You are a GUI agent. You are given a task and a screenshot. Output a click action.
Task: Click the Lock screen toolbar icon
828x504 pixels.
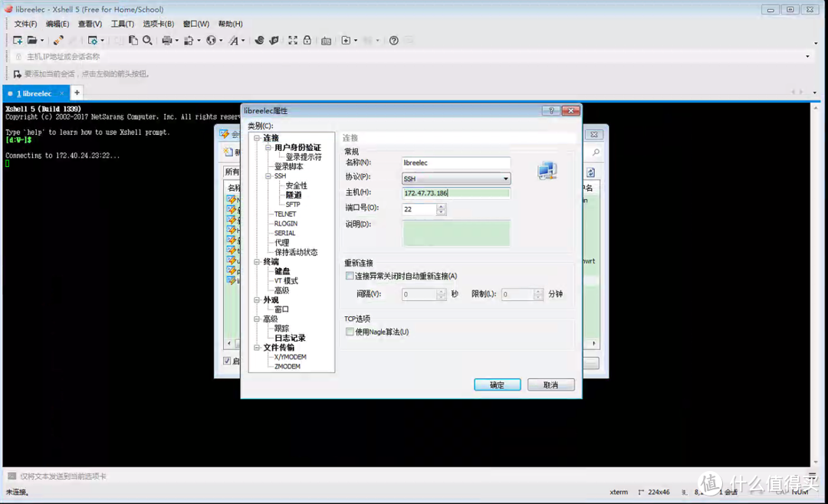click(307, 40)
